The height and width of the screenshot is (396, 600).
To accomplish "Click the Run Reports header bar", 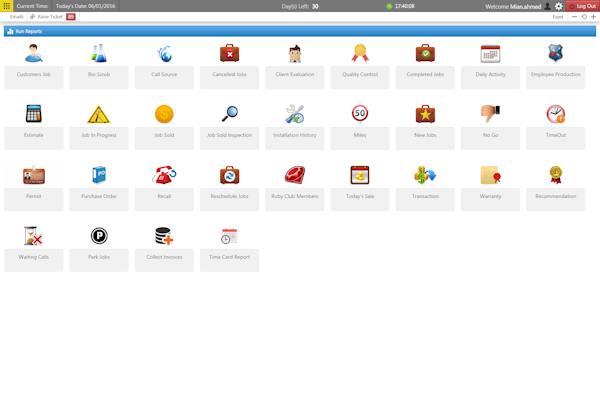I will pyautogui.click(x=300, y=31).
